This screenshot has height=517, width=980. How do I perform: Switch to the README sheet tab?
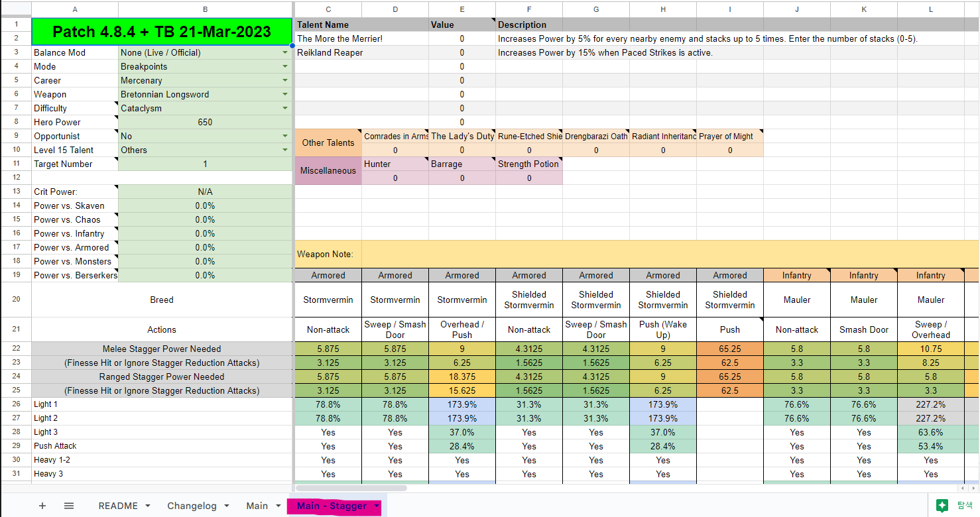118,506
